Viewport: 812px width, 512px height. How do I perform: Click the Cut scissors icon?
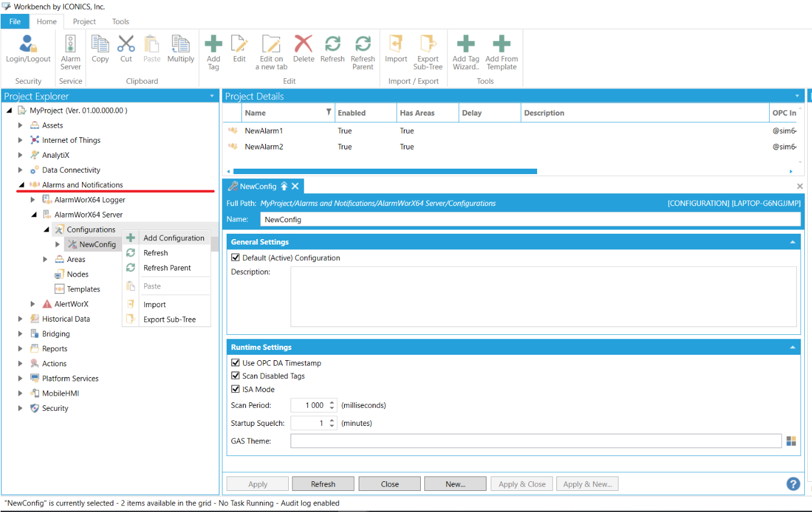tap(126, 45)
